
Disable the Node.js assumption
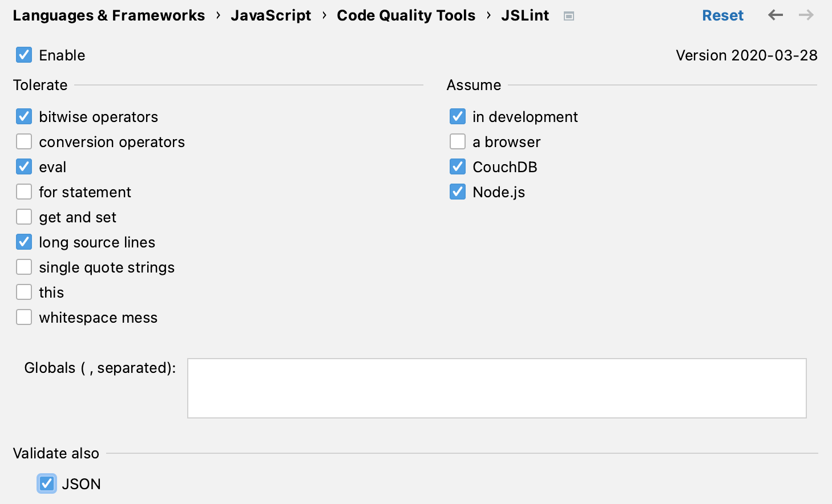(x=458, y=192)
